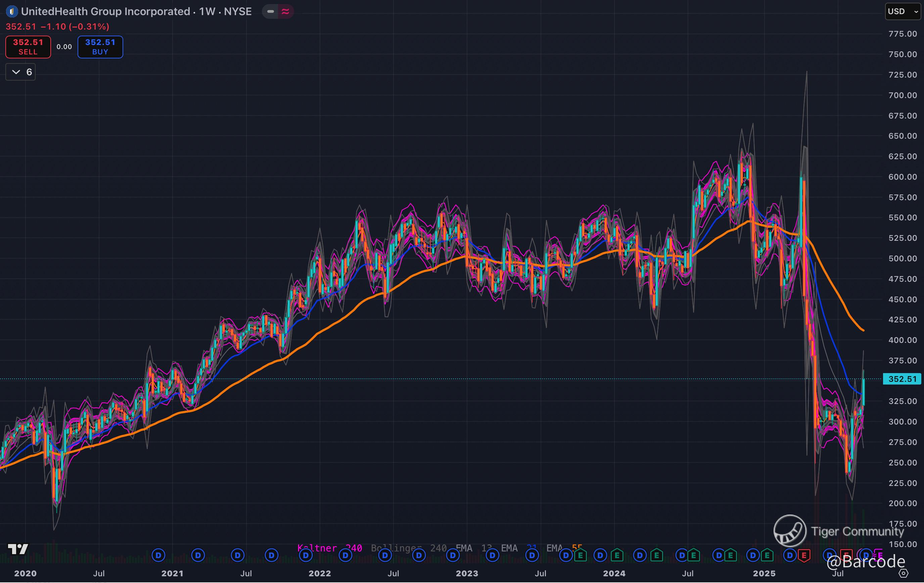Viewport: 924px width, 583px height.
Task: Toggle the pink wavy data status indicator
Action: coord(285,11)
